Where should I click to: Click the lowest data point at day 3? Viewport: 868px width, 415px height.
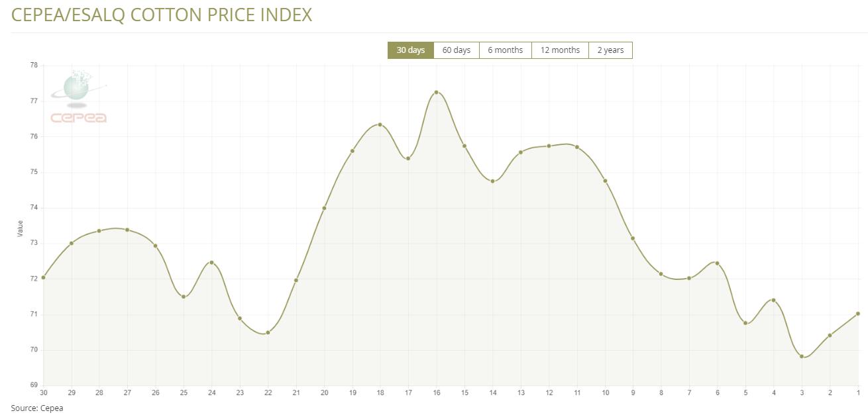(802, 356)
